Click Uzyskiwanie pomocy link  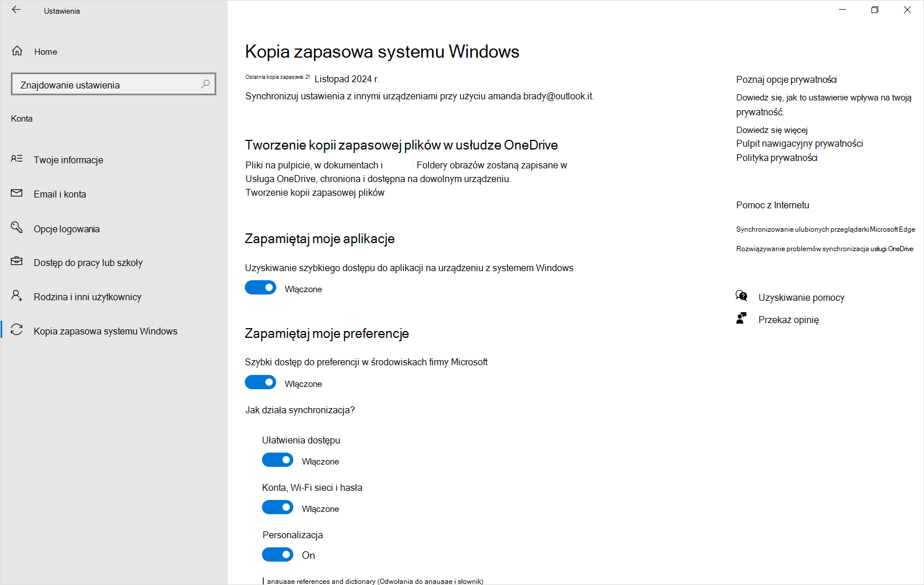click(x=801, y=297)
